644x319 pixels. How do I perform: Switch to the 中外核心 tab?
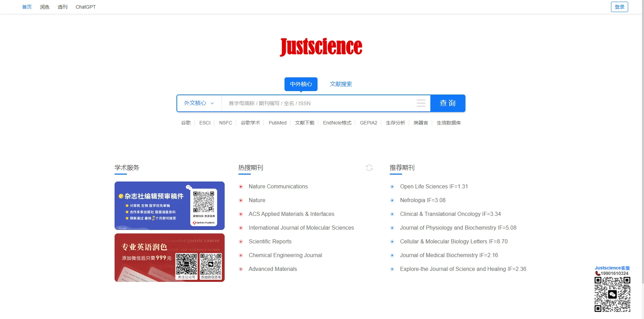click(301, 84)
